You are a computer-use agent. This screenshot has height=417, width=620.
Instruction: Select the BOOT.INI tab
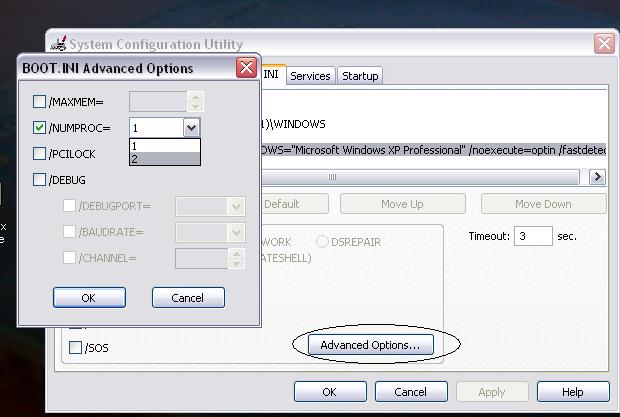[273, 74]
